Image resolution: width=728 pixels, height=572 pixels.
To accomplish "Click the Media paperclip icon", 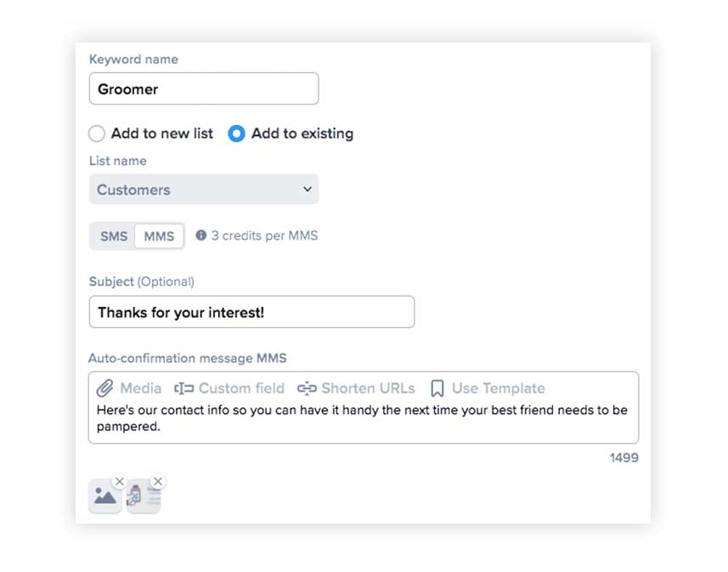I will [x=105, y=388].
